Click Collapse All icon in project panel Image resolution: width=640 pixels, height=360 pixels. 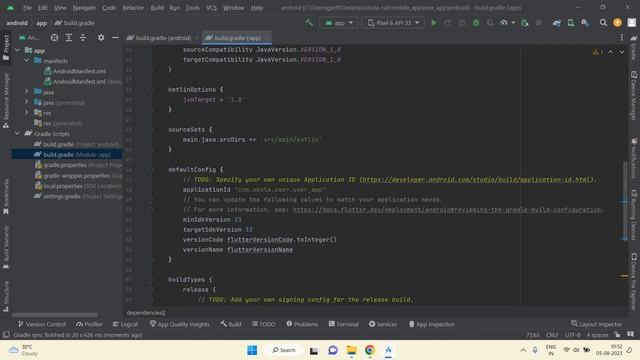point(83,38)
